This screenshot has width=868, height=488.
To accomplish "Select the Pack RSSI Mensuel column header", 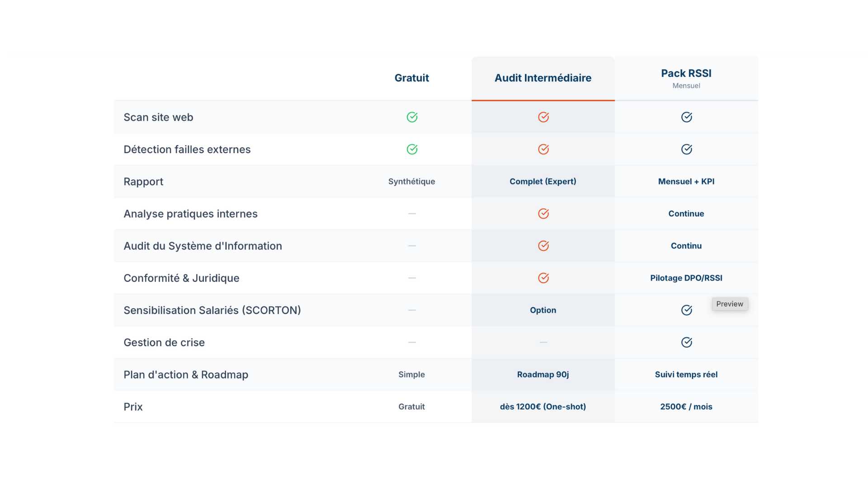I will pos(686,78).
